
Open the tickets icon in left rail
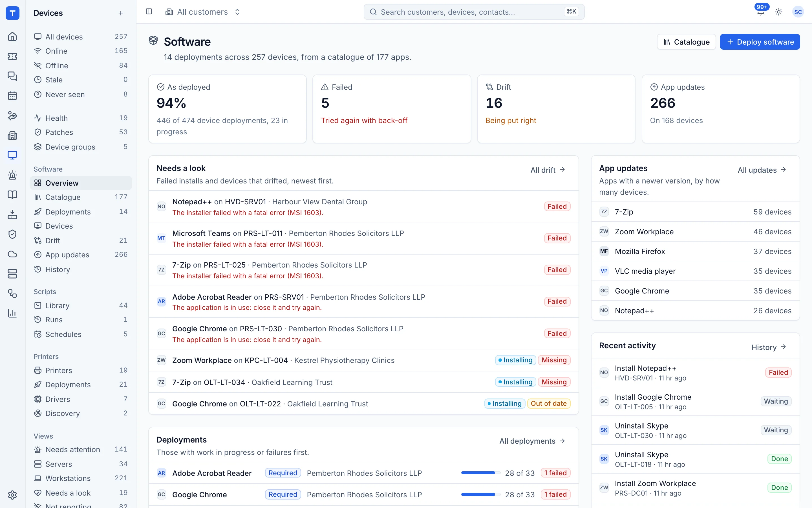pyautogui.click(x=12, y=56)
